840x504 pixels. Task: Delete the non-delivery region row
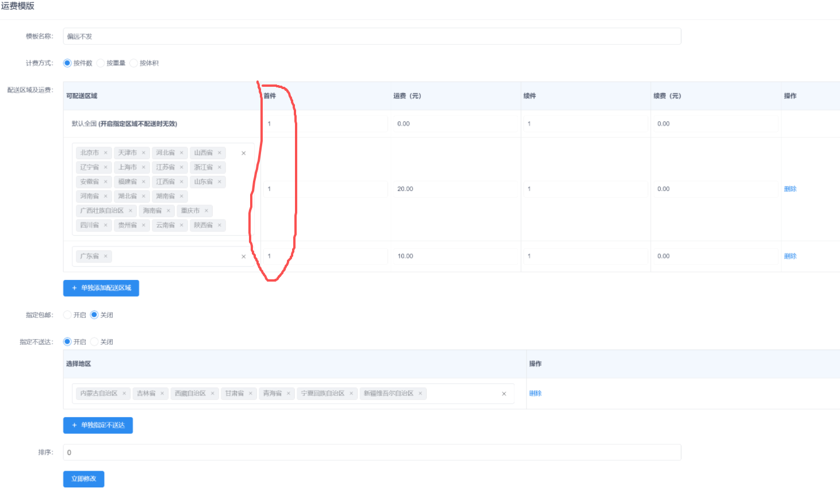click(x=535, y=394)
